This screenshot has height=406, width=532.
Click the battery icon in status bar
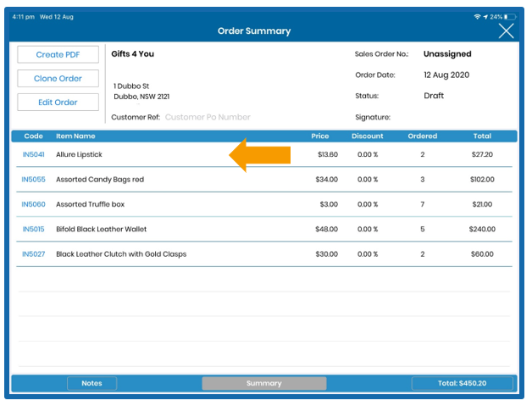510,17
